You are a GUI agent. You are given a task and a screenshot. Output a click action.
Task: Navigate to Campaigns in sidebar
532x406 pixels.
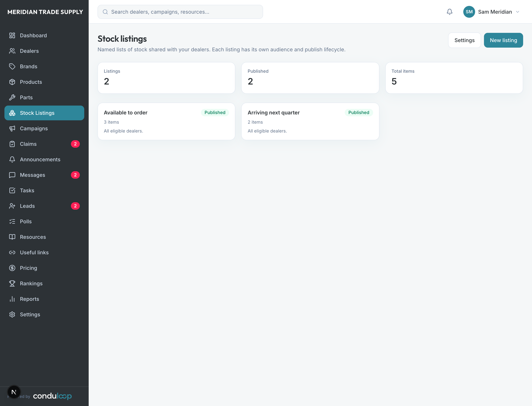44,128
